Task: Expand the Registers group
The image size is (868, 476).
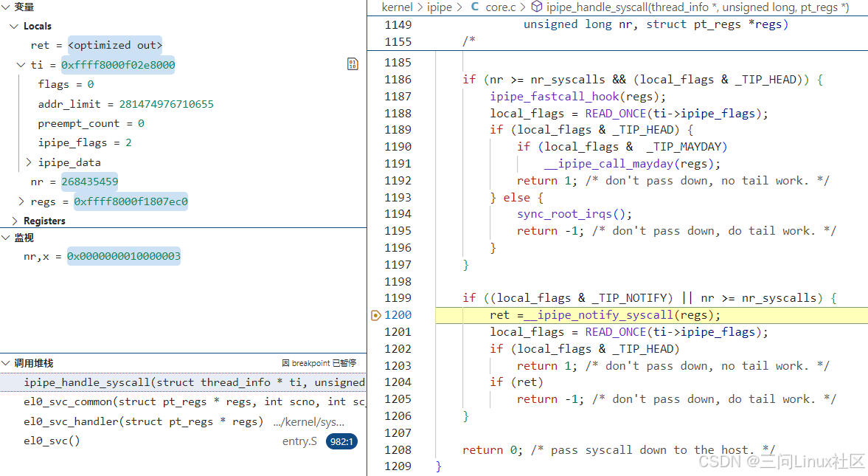Action: [x=15, y=221]
